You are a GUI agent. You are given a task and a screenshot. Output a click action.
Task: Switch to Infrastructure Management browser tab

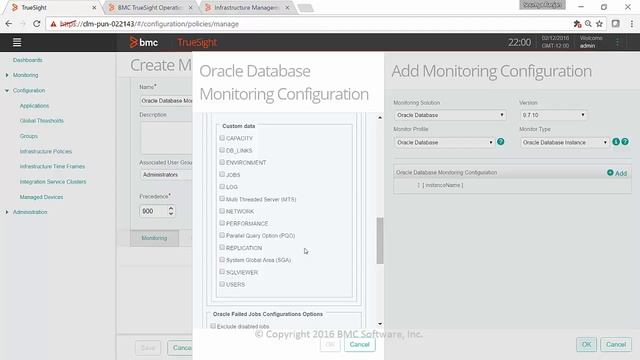(x=246, y=7)
